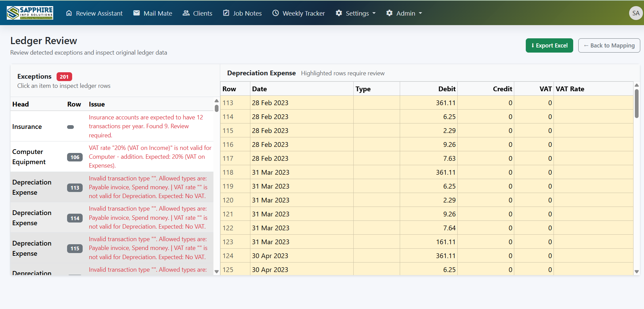Select Depreciation Expense exception for row 114
644x309 pixels.
click(112, 217)
